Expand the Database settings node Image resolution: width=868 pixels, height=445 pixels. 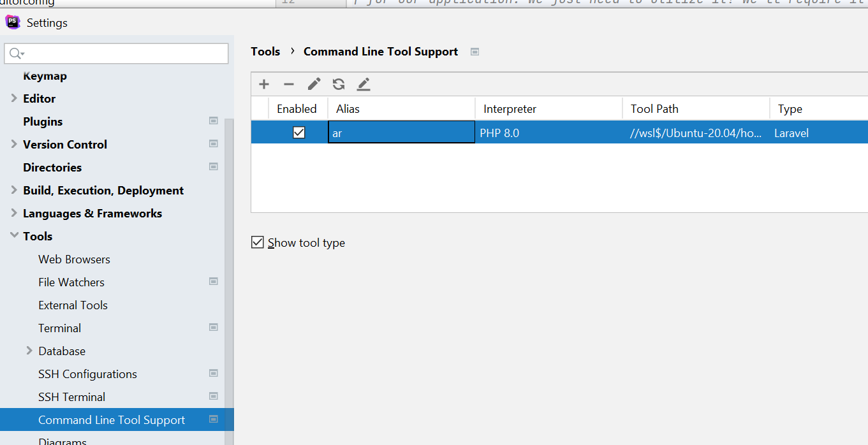(x=28, y=351)
